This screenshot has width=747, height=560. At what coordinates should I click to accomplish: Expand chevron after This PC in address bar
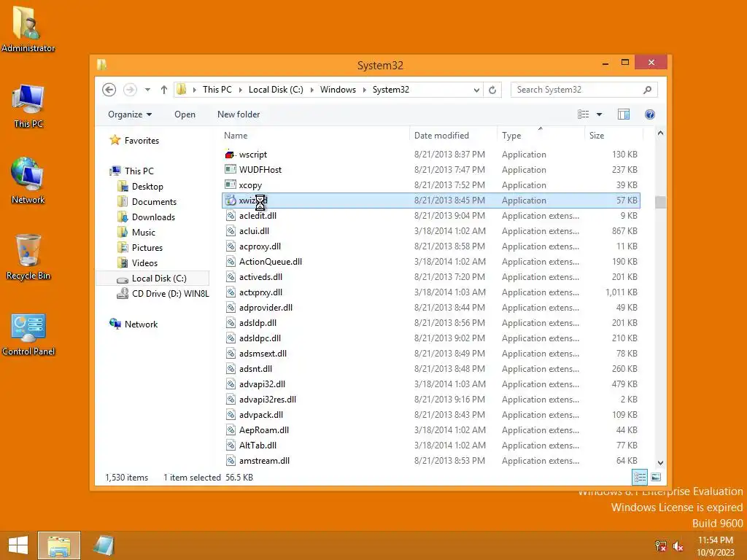click(241, 90)
